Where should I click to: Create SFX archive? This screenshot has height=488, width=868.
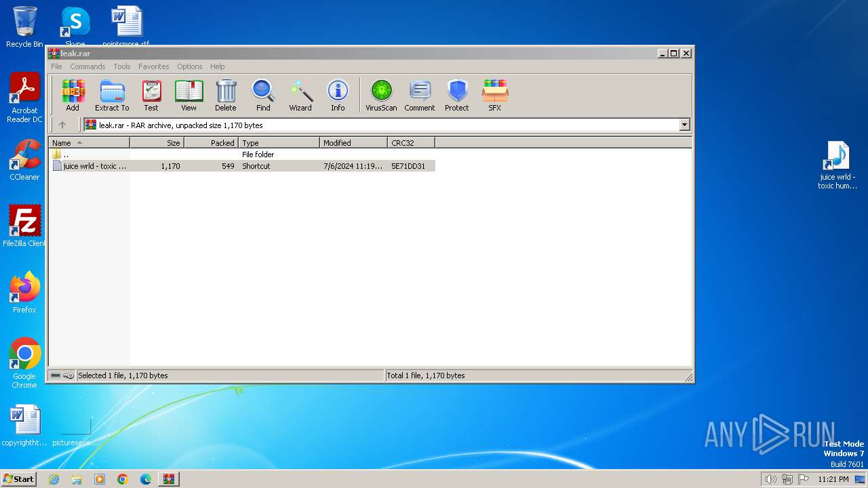click(x=495, y=95)
